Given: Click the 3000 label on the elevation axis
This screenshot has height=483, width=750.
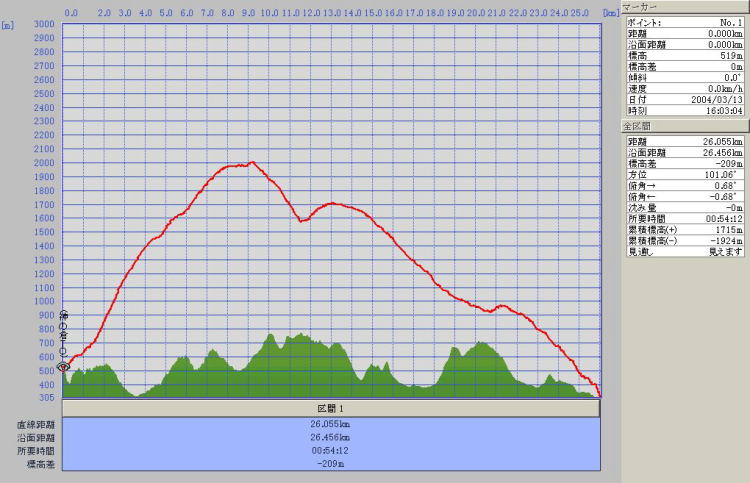Looking at the screenshot, I should coord(44,24).
